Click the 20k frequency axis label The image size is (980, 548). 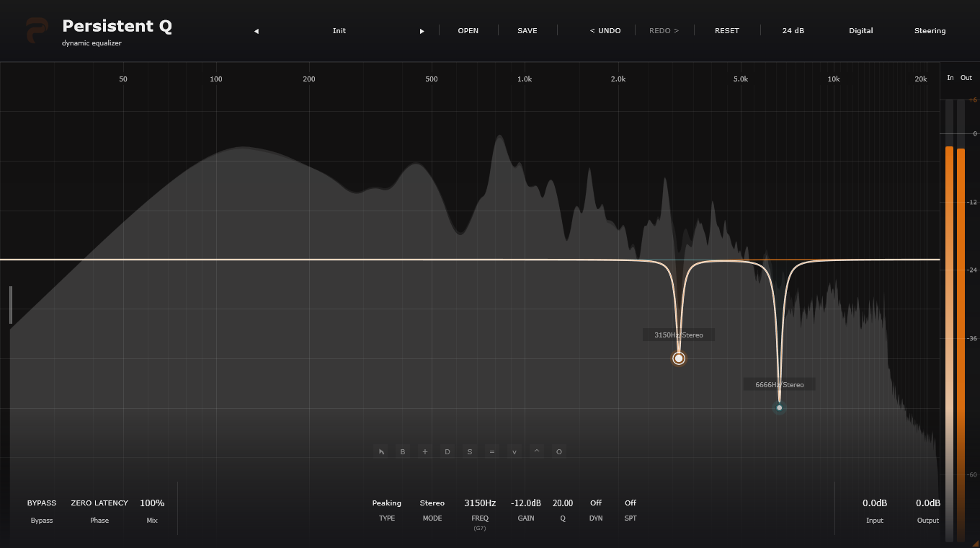click(x=921, y=79)
